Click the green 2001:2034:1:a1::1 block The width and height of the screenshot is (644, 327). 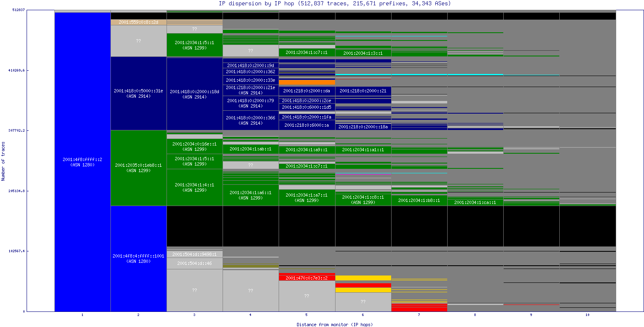363,150
